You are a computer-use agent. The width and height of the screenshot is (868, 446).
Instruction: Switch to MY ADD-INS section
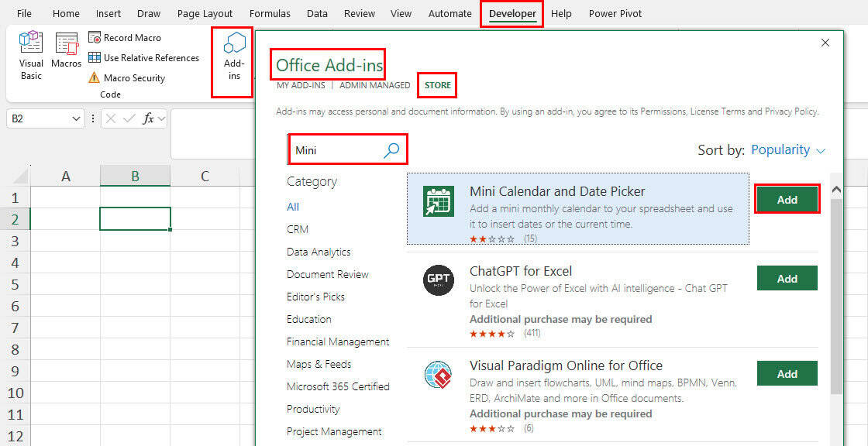coord(300,86)
